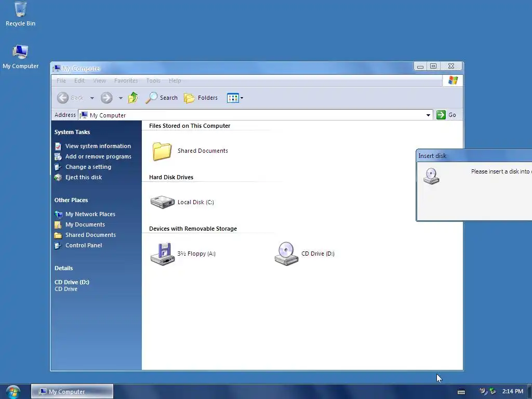Open Shared Documents in Other Places
The width and height of the screenshot is (532, 399).
(x=90, y=235)
